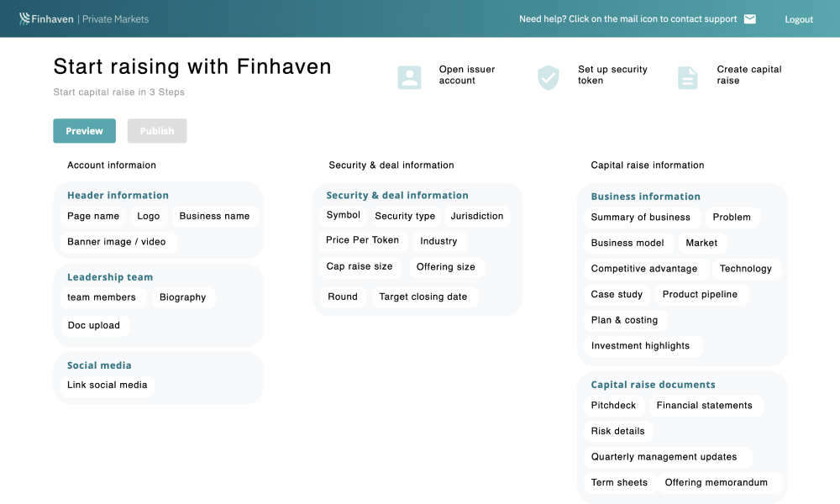Viewport: 840px width, 504px height.
Task: Select the Term sheets chip
Action: click(619, 482)
